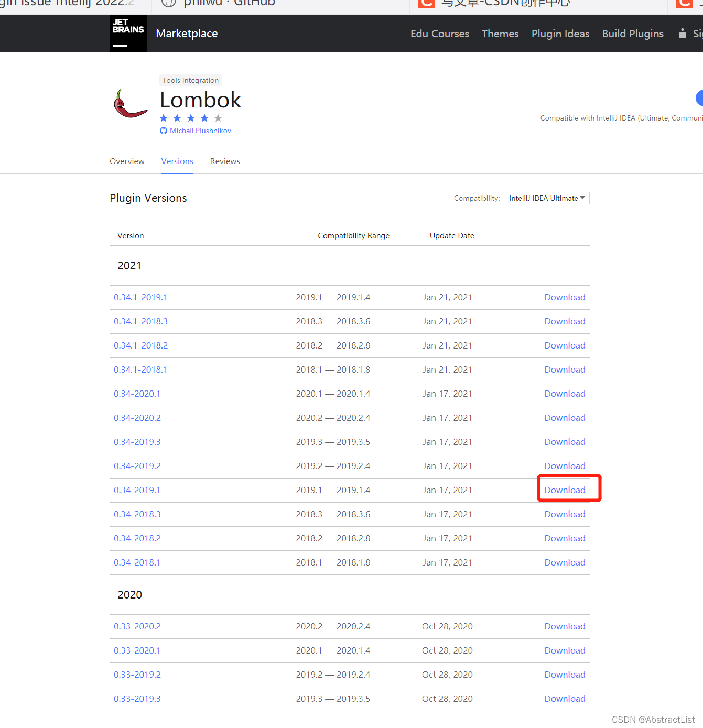Viewport: 703px width, 728px height.
Task: Open version 0.33-2019.3 link
Action: [137, 699]
